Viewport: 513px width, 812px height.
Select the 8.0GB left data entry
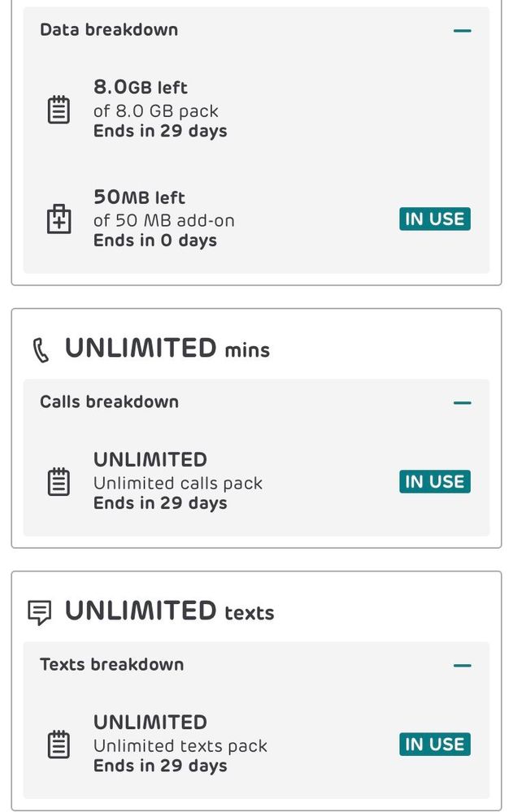(x=160, y=109)
